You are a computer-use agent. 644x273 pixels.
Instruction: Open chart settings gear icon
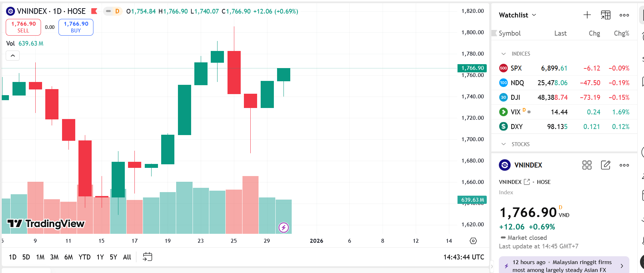(x=473, y=241)
